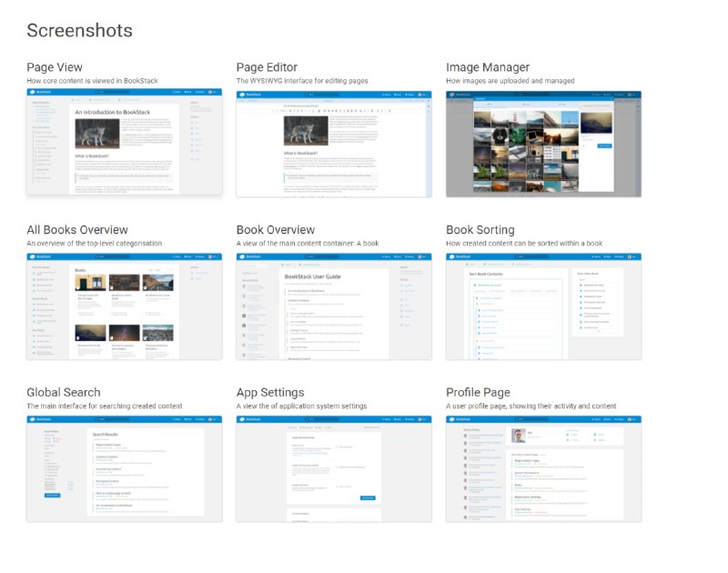This screenshot has height=573, width=728.
Task: Click the blue Search button in Global Search results
Action: point(52,496)
